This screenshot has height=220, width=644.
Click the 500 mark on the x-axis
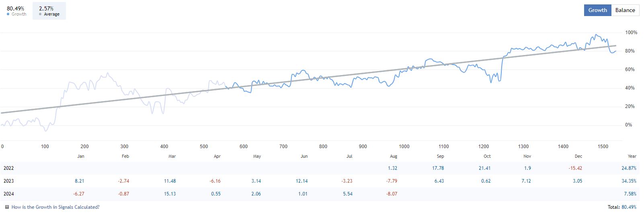click(204, 147)
